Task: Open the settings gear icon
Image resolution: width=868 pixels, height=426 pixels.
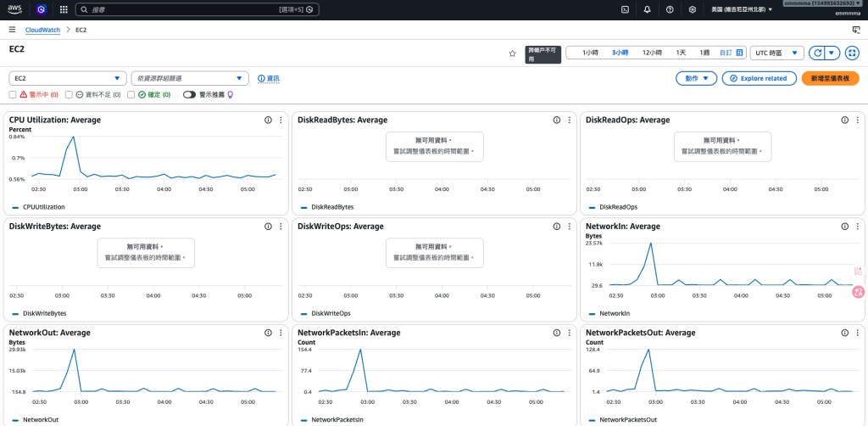Action: (x=692, y=9)
